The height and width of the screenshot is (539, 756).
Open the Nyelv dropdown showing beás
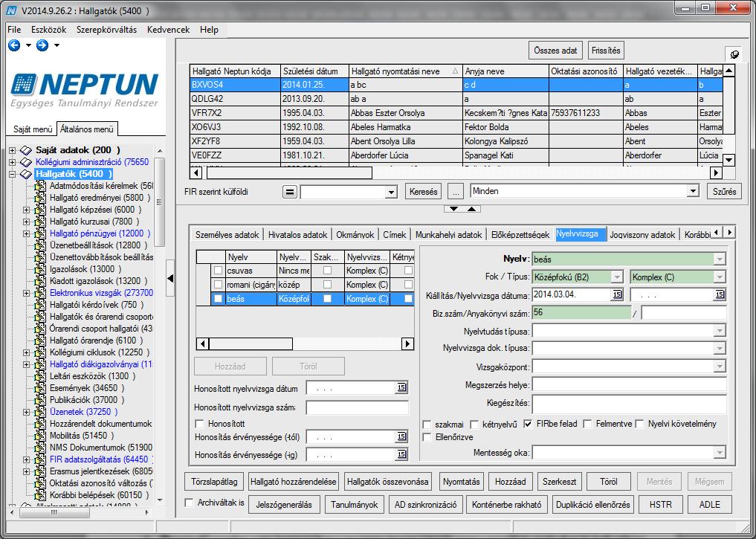pyautogui.click(x=720, y=259)
